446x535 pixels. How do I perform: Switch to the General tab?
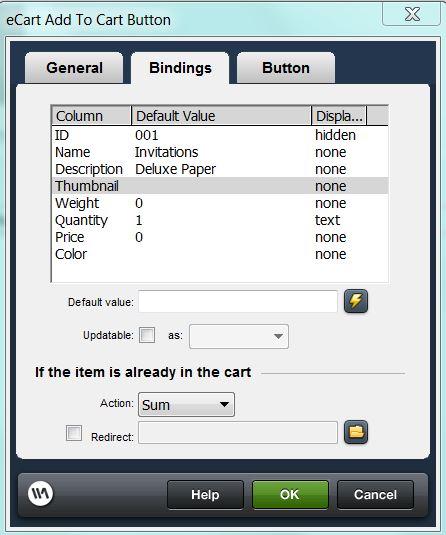[x=74, y=68]
